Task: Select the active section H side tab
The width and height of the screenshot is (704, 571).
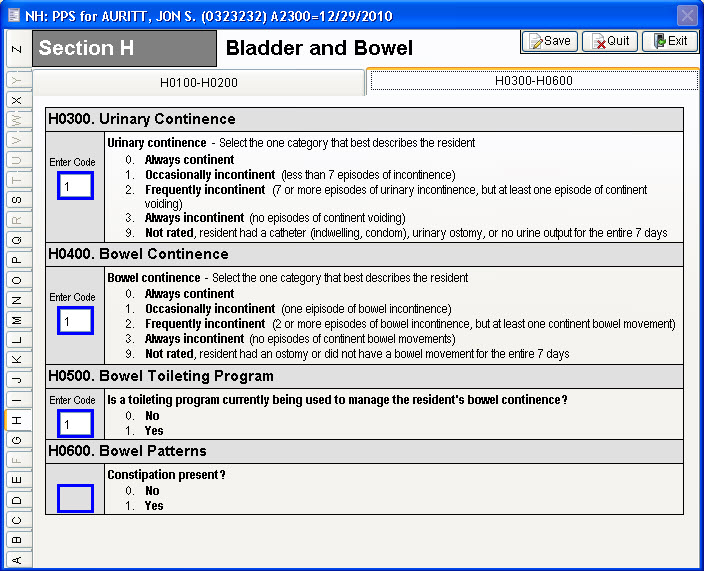Action: 17,420
